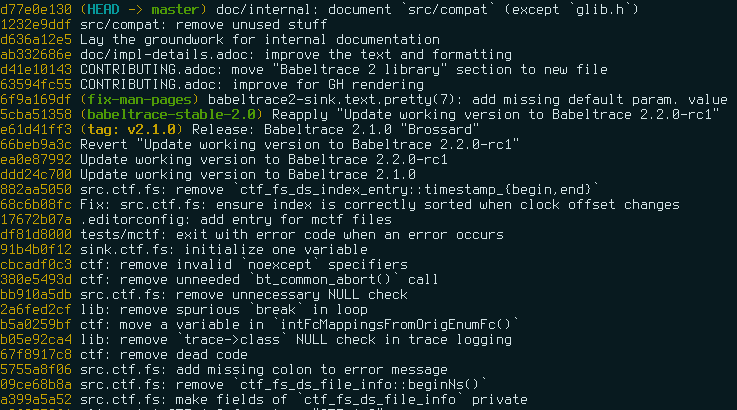Select 'ctf: remove dead code' commit line
The image size is (737, 410).
164,355
